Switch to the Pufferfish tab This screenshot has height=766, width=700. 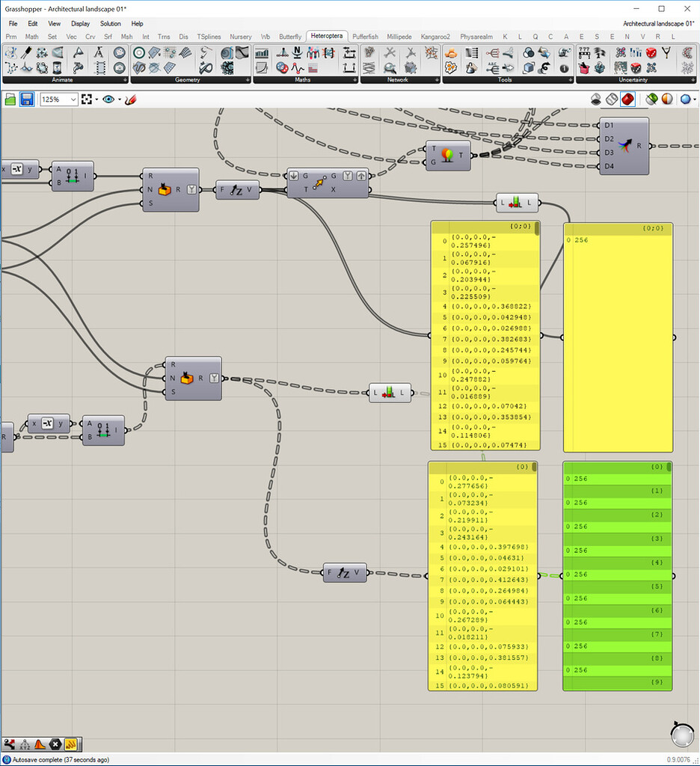point(365,36)
